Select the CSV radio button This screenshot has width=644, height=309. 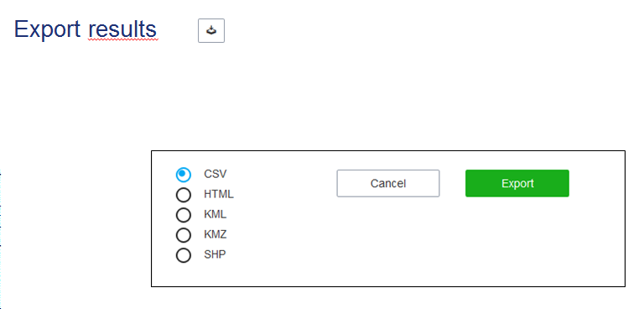[183, 175]
